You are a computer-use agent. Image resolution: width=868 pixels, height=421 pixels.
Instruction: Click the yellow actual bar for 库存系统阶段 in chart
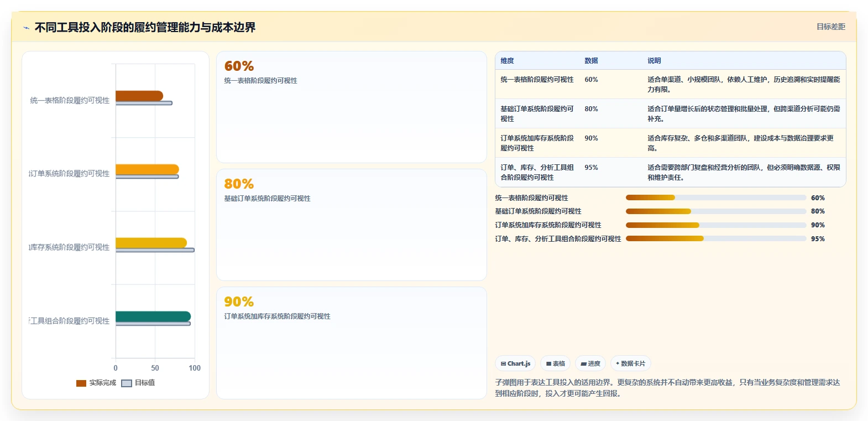(x=151, y=243)
